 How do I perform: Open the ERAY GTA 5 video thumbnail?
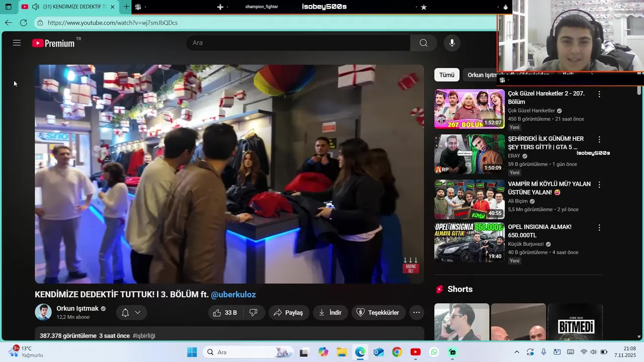point(469,154)
